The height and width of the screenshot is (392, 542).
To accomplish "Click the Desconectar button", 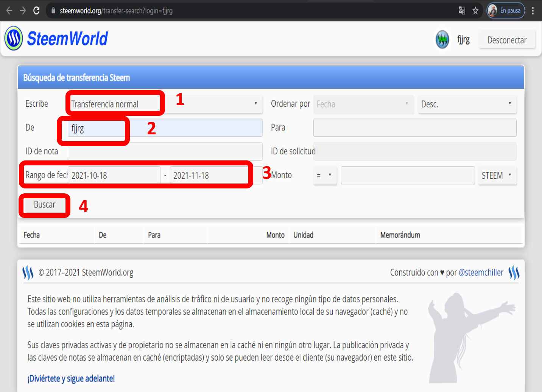I will coord(507,40).
